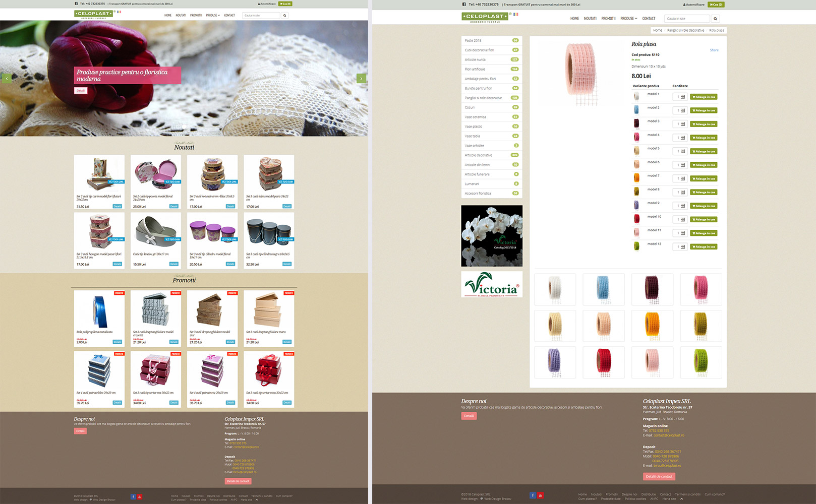Viewport: 816px width, 504px height.
Task: Click the Cauta in site search field on product page
Action: tap(686, 19)
